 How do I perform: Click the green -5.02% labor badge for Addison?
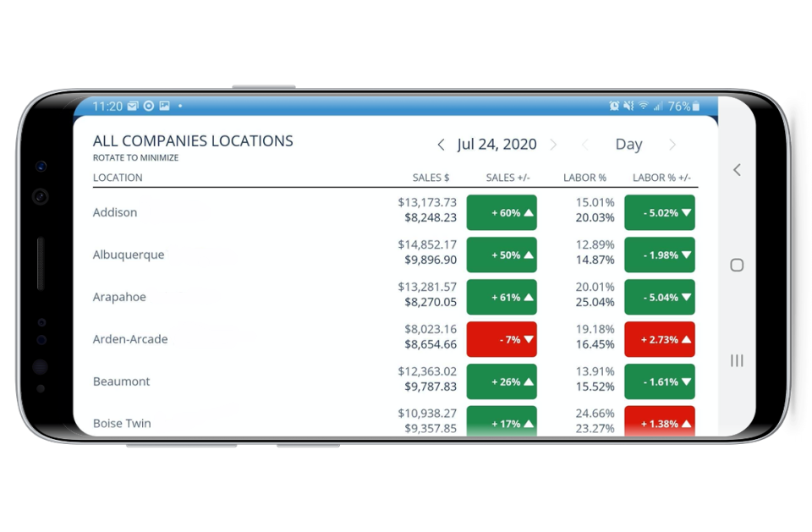point(659,212)
